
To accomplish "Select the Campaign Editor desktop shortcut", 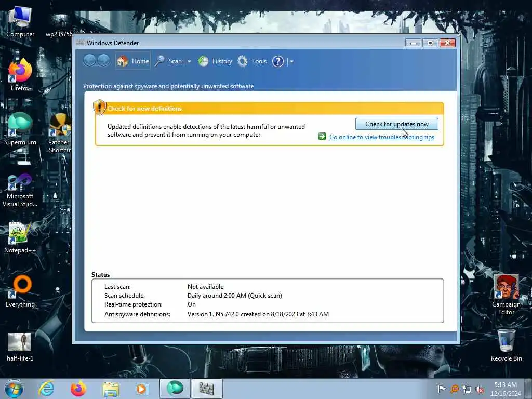I will 506,295.
